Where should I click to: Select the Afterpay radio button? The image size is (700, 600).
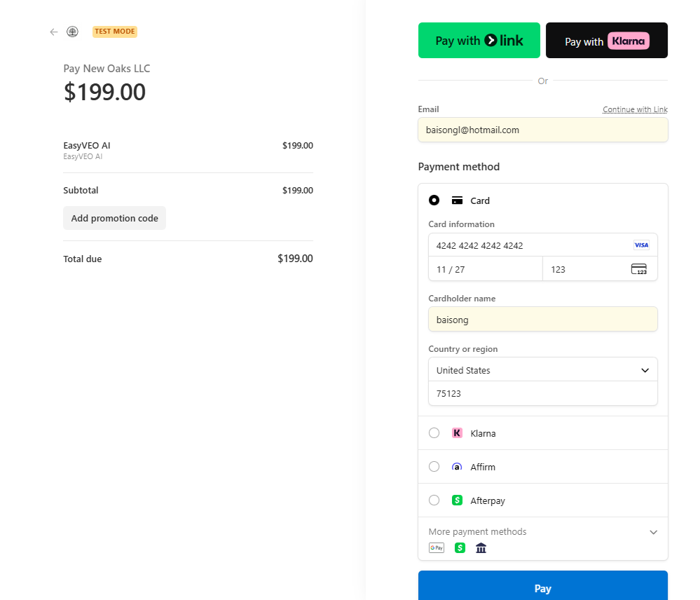(434, 500)
